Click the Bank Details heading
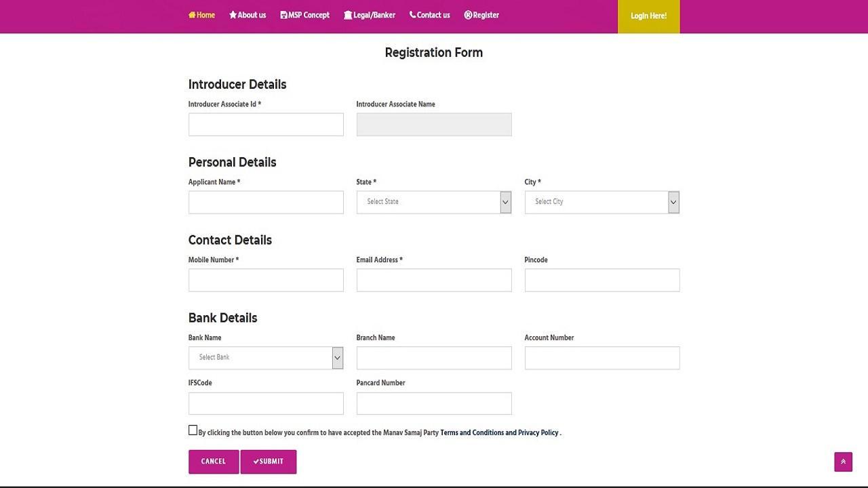The image size is (868, 488). (222, 318)
